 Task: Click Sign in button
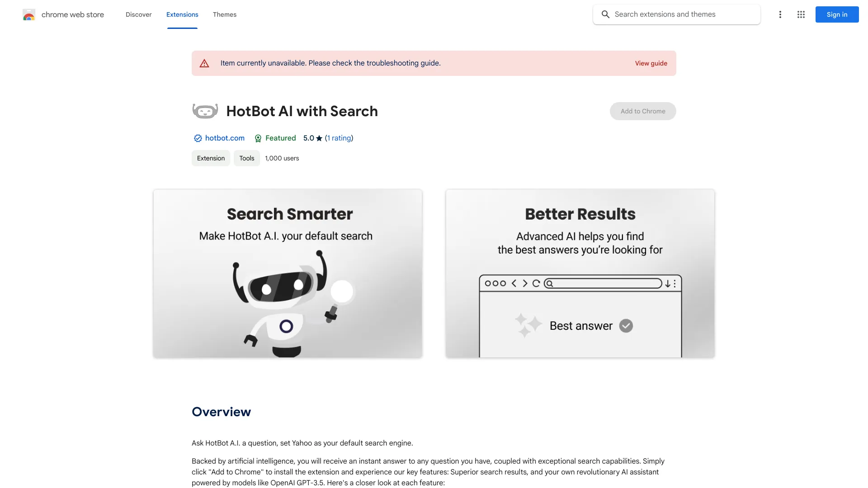[x=837, y=14]
